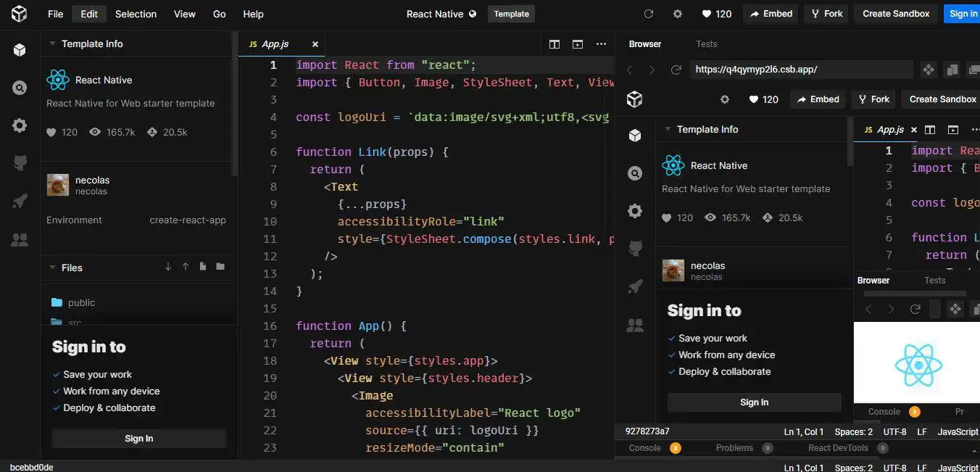Open GitHub panel in the outer left sidebar
The width and height of the screenshot is (980, 472).
[20, 163]
